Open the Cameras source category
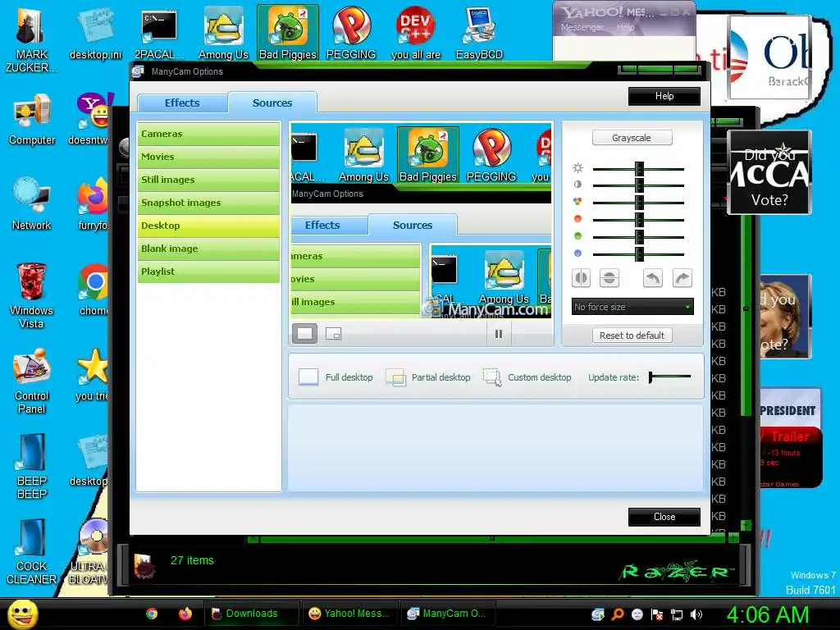 [x=208, y=134]
